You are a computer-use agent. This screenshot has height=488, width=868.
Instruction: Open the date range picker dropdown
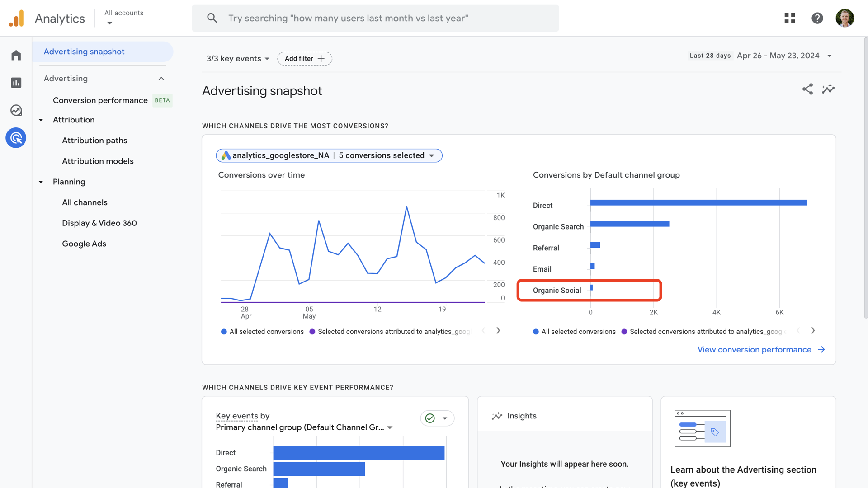830,56
